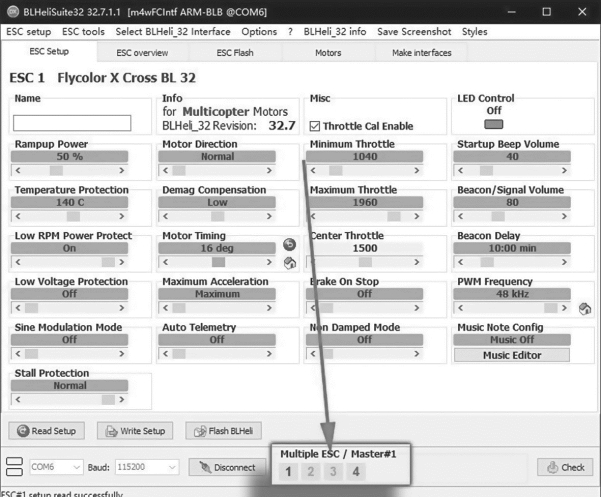Switch to Make interfaces tab

point(422,53)
